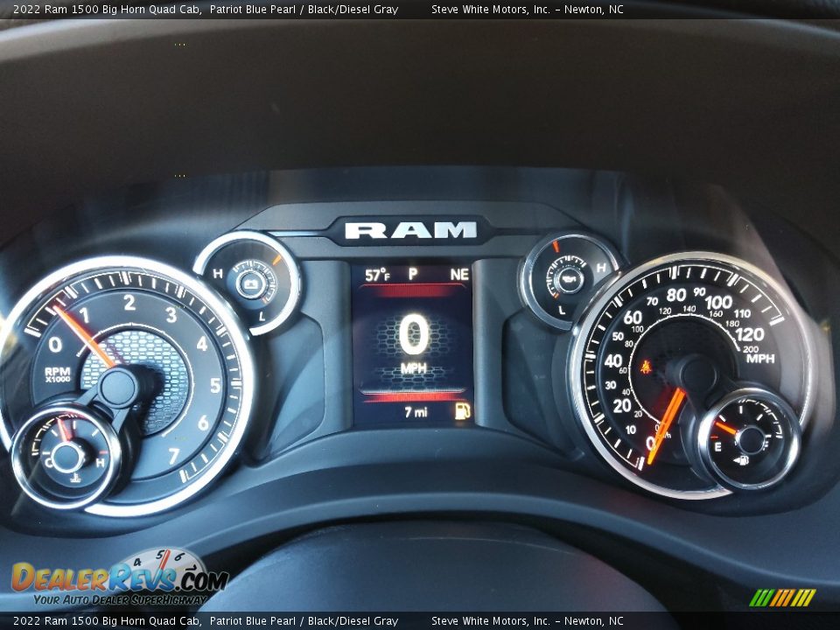Click number 3 on the tachometer
840x630 pixels.
171,314
